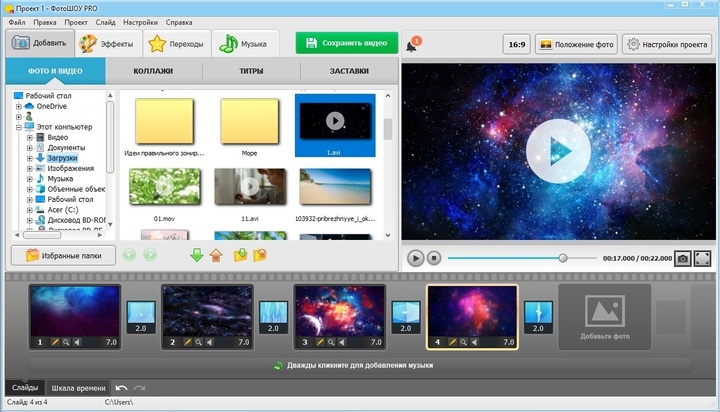Click the Избранные папки button
Viewport: 720px width, 412px height.
click(63, 255)
